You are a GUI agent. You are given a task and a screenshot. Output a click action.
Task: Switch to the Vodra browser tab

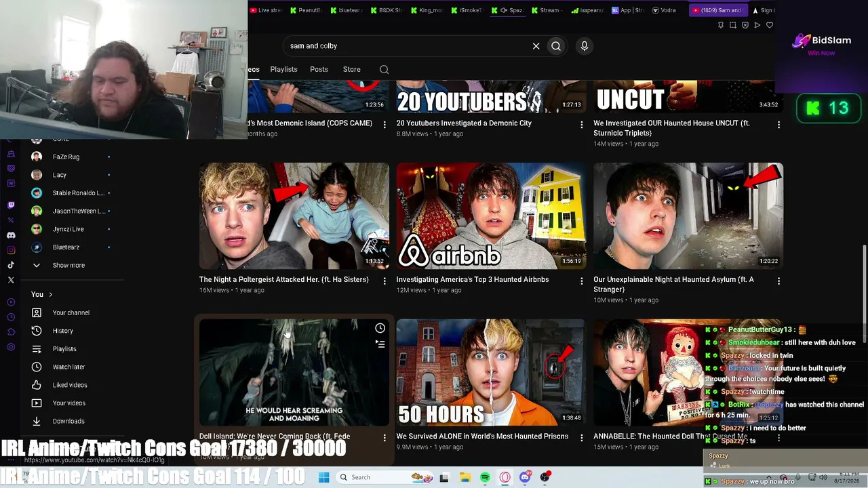664,10
